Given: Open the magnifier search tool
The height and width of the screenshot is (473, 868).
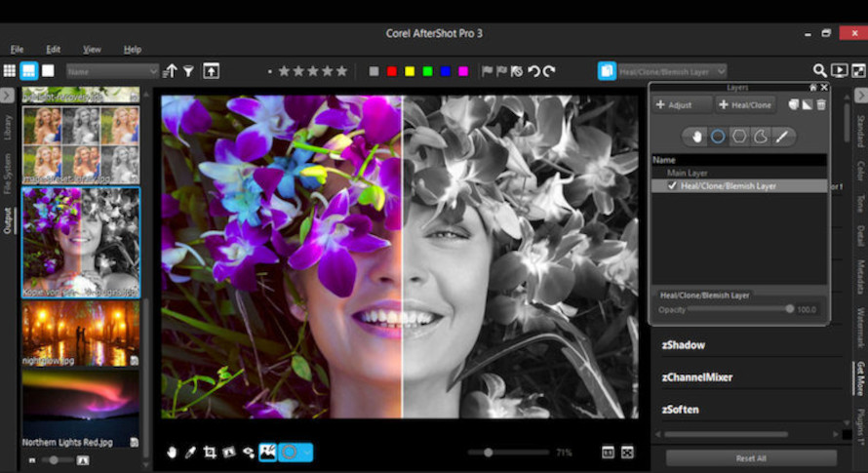Looking at the screenshot, I should 819,71.
